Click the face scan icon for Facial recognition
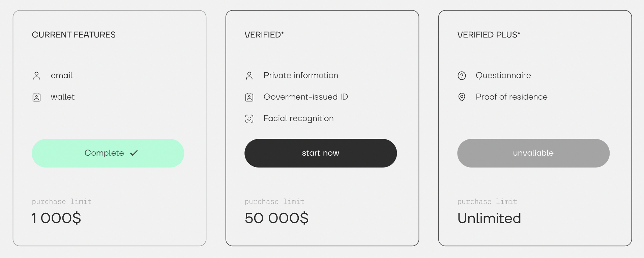This screenshot has width=644, height=258. point(249,119)
